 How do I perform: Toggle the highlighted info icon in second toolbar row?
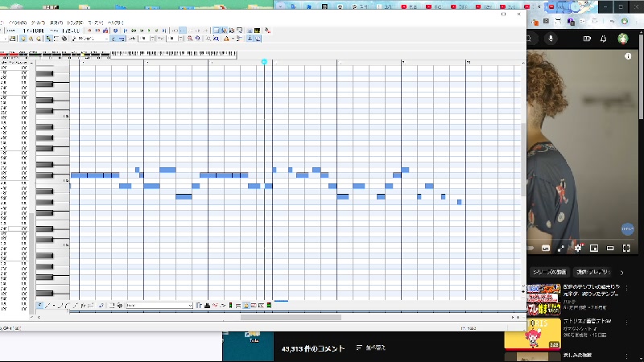(x=250, y=39)
